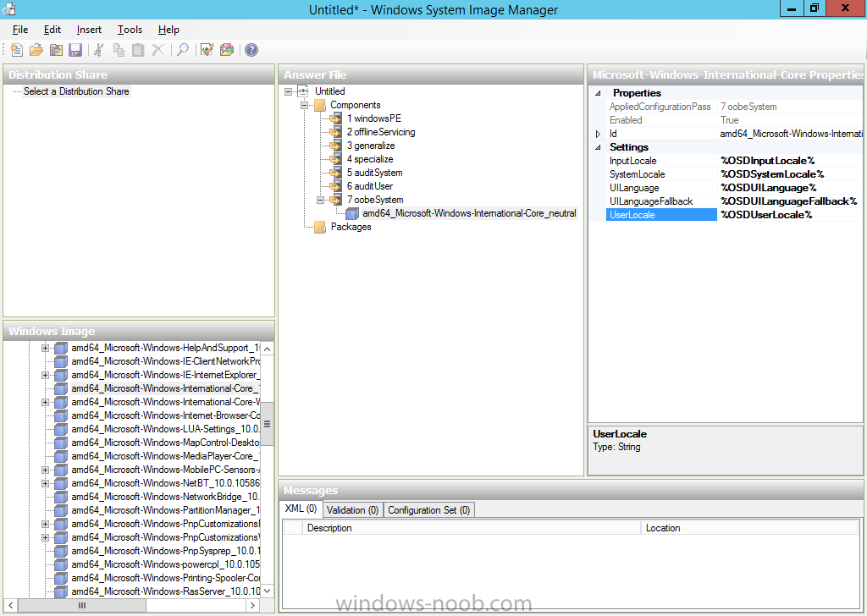867x616 pixels.
Task: Click the Create Configuration Set icon
Action: (227, 50)
